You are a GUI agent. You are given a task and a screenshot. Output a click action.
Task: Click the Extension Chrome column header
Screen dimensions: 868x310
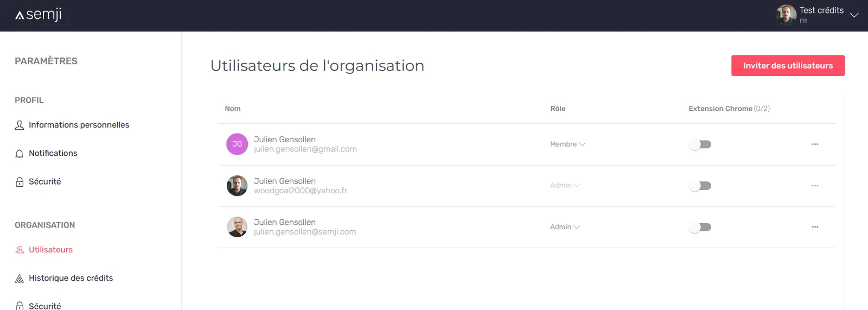pos(729,109)
